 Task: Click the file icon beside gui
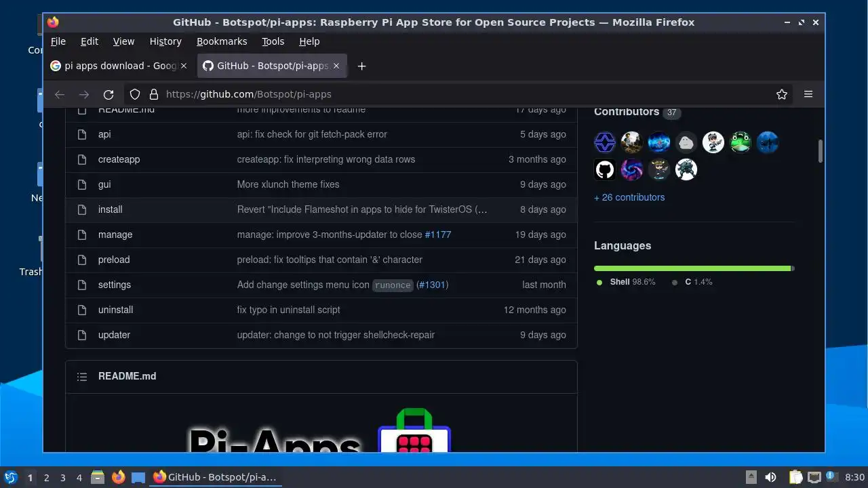coord(82,184)
